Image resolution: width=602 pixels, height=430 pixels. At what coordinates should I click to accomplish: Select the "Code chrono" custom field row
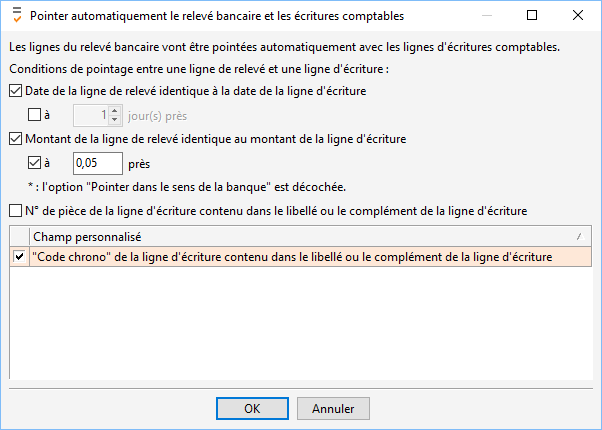point(301,257)
